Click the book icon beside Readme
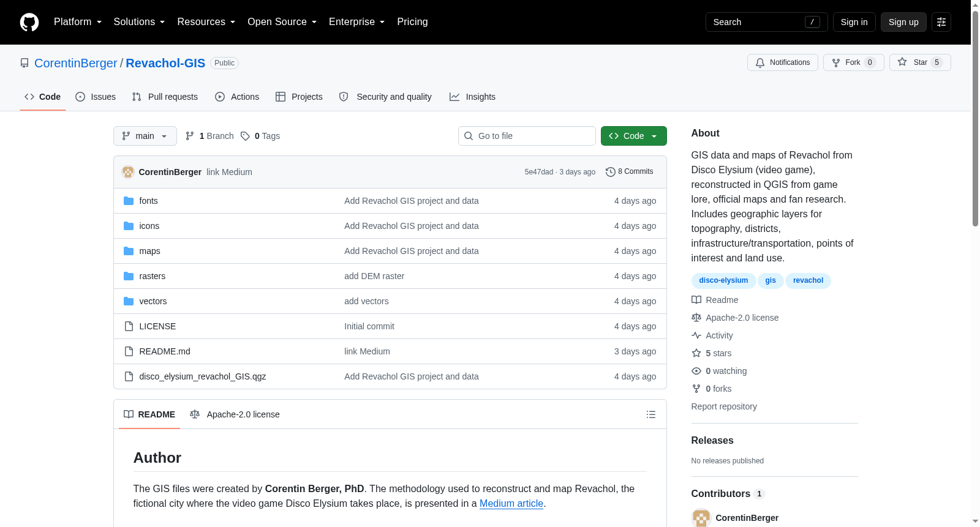 point(696,300)
